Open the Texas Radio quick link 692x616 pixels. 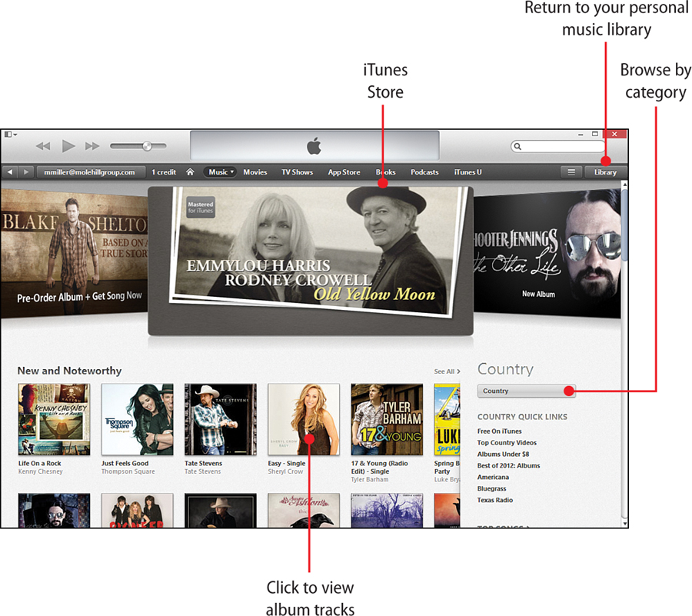click(x=494, y=500)
